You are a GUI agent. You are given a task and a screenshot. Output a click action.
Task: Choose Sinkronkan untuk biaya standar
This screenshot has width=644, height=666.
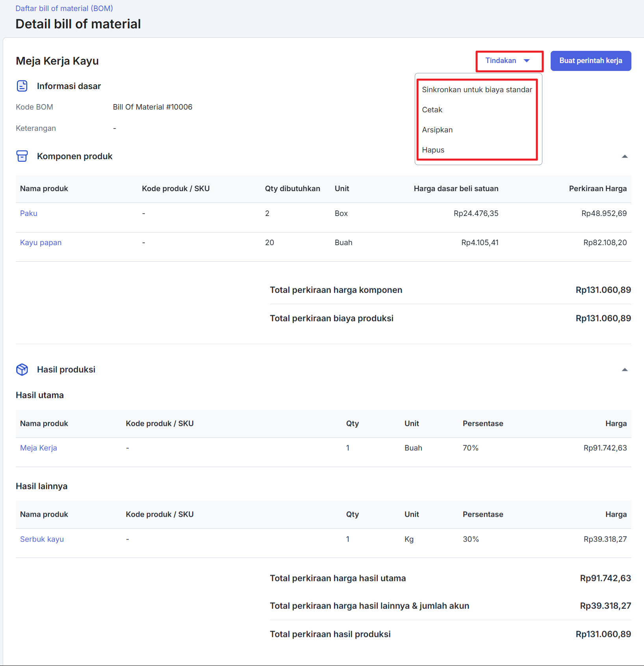477,89
